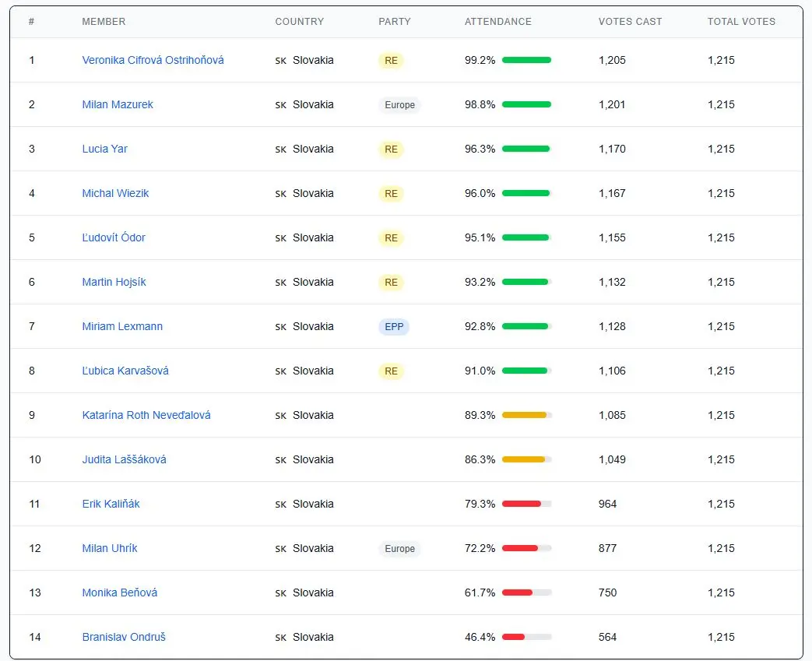Open Katarína Roth Neveďalová's profile
812x661 pixels.
click(146, 415)
